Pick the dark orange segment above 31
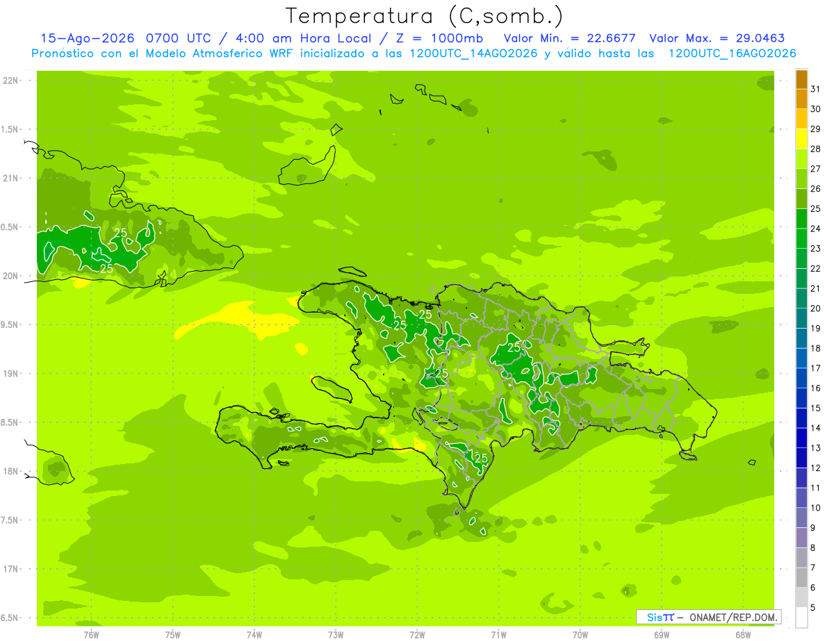834x644 pixels. (x=801, y=80)
